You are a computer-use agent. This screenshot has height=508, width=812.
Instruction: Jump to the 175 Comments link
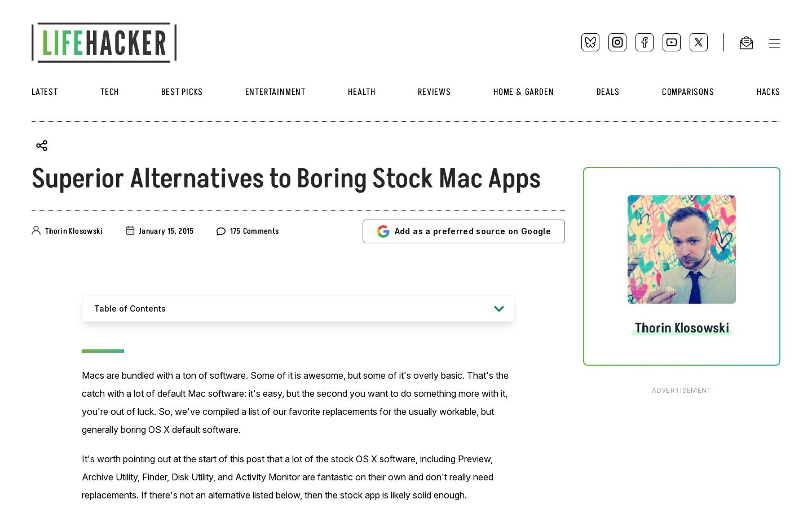[254, 231]
